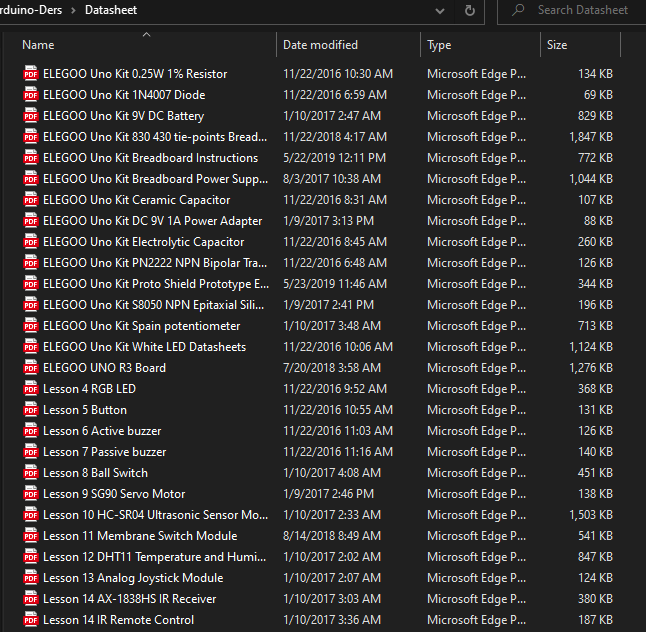Click PDF icon of ELEGOO UNO R3 Board
The height and width of the screenshot is (632, 646).
click(x=31, y=368)
